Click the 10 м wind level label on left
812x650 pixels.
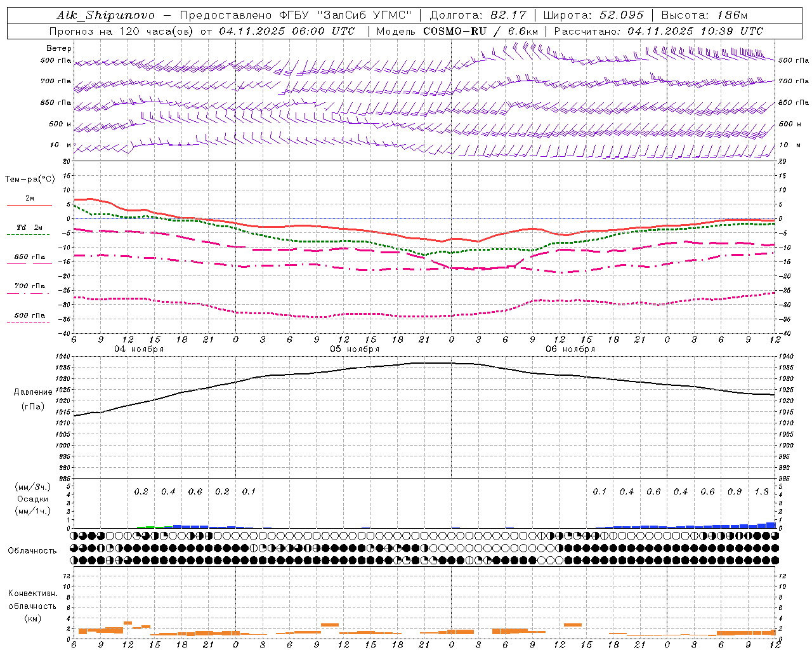click(61, 145)
